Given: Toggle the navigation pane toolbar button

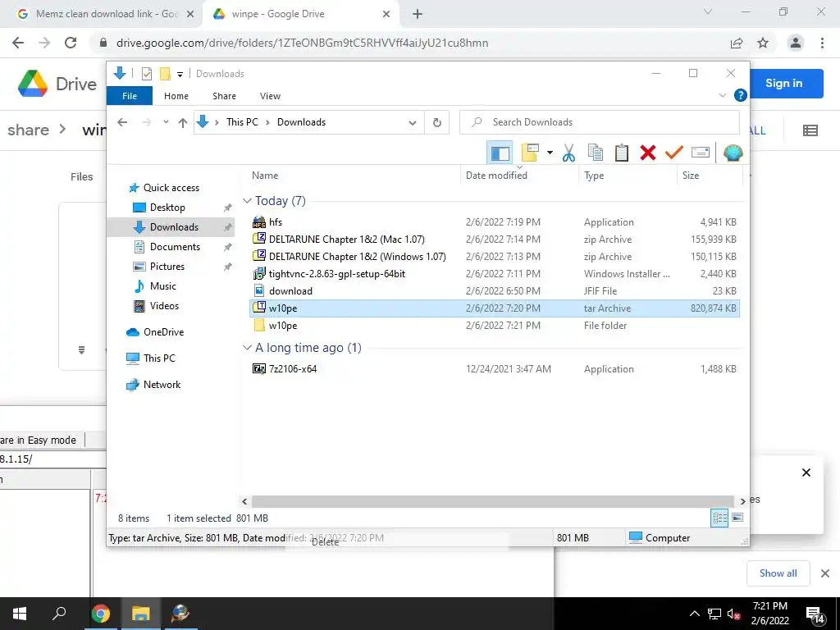Looking at the screenshot, I should [500, 153].
